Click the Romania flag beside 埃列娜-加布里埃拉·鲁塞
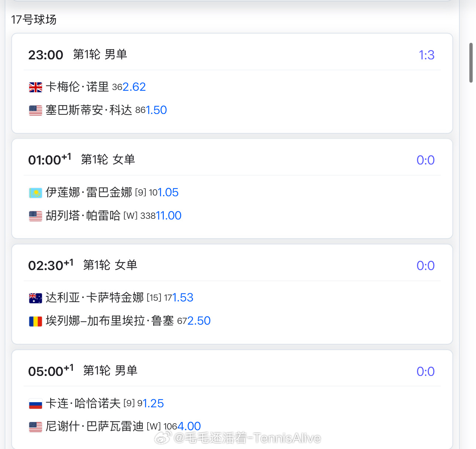 [x=35, y=321]
